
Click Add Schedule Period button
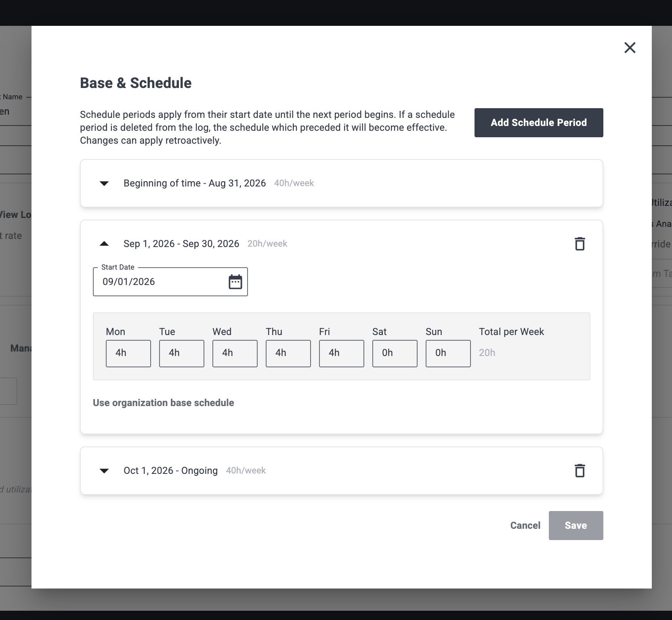click(539, 123)
